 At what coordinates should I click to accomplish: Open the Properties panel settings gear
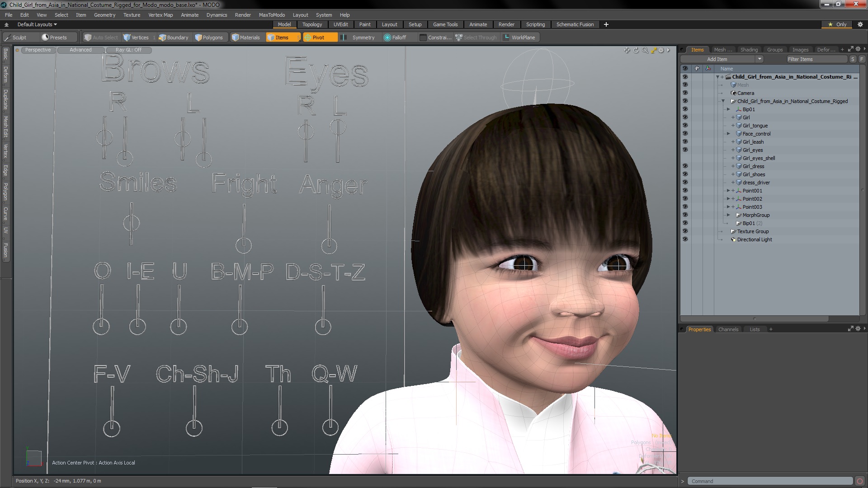pyautogui.click(x=858, y=329)
